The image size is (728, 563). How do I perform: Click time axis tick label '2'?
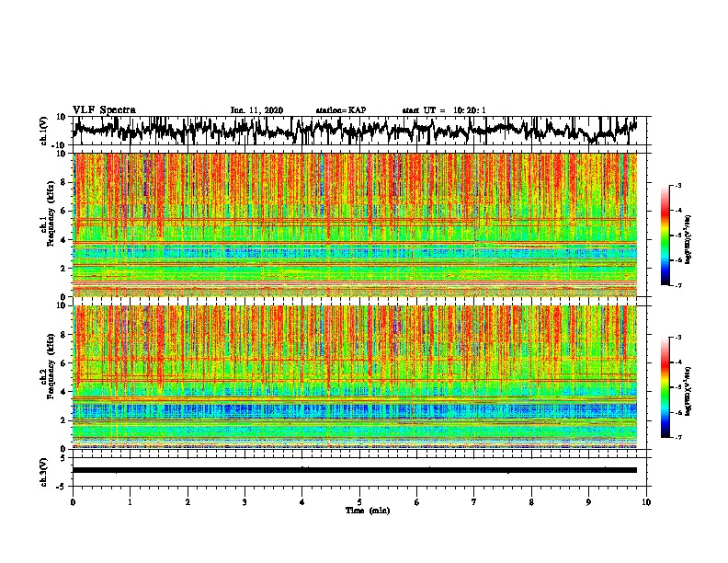tap(188, 502)
